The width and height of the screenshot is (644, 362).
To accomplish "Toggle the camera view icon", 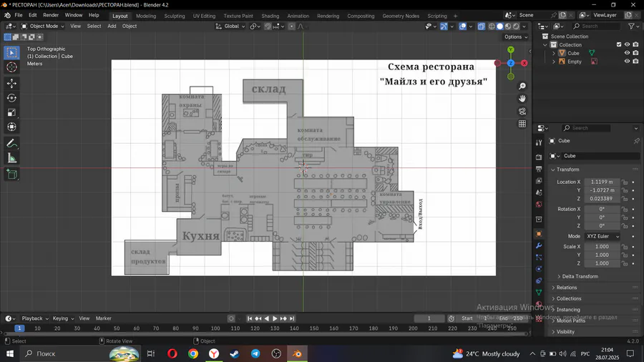I will pos(522,111).
